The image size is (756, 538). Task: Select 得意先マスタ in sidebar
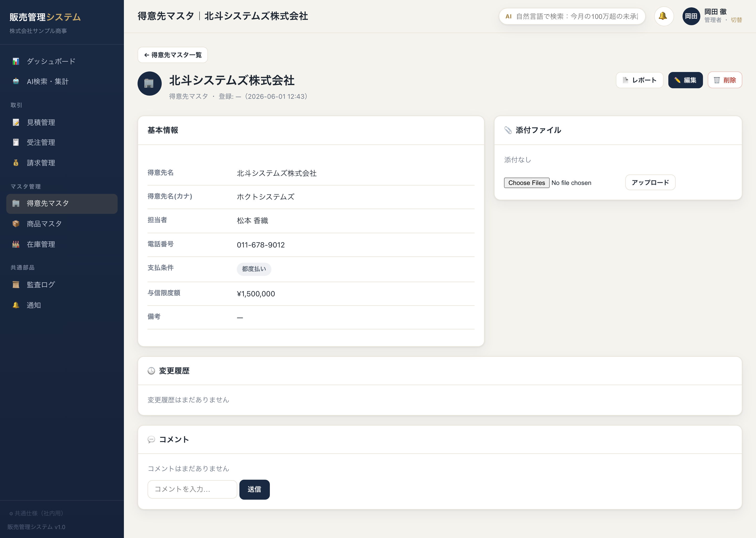point(62,203)
